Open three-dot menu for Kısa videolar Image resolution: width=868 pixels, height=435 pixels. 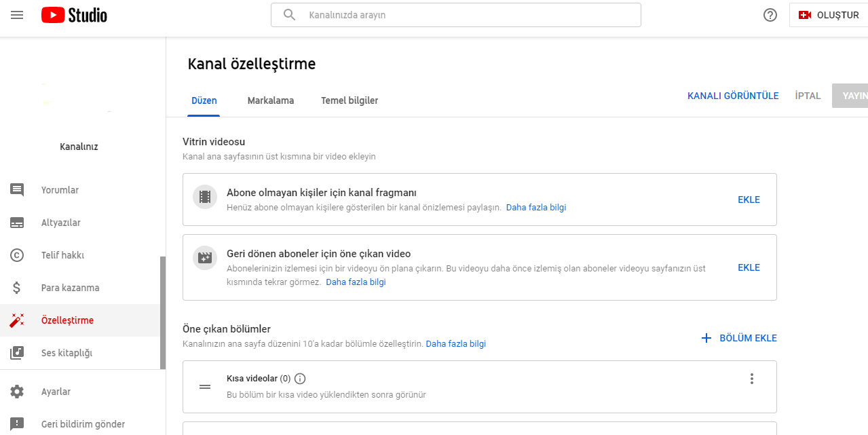pos(751,379)
